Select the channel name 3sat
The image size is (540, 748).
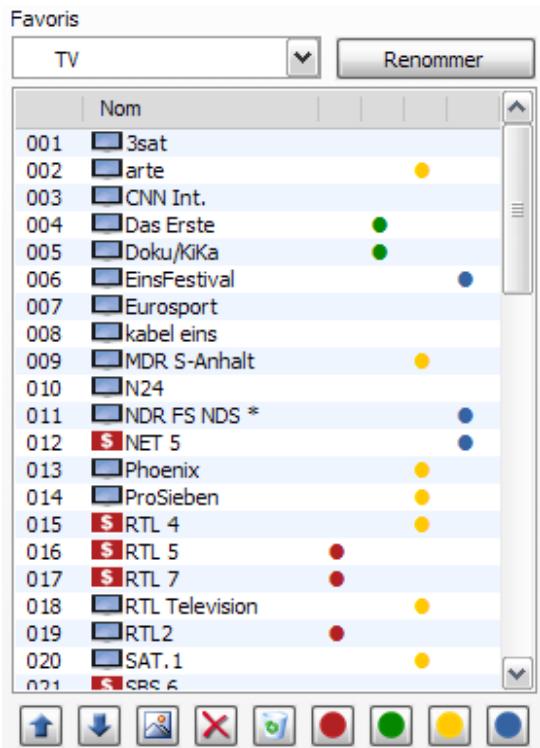click(146, 143)
